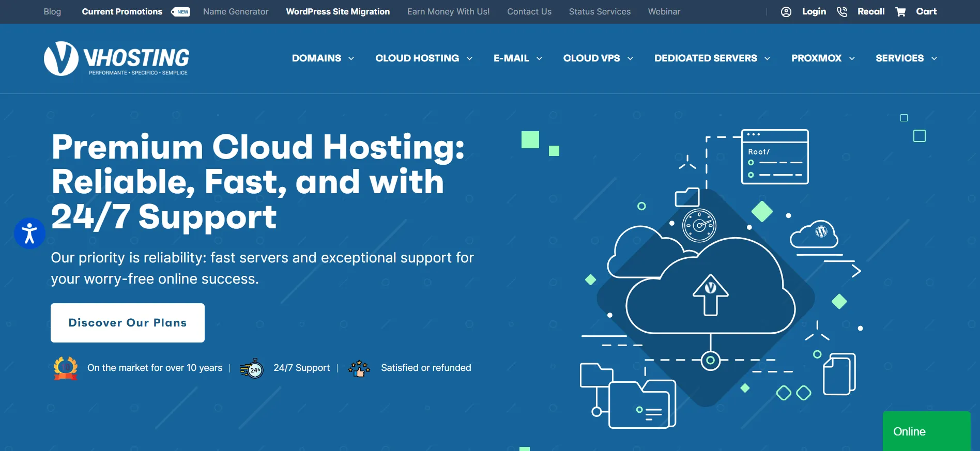This screenshot has height=451, width=980.
Task: Expand the E-Mail menu chevron
Action: pyautogui.click(x=539, y=58)
